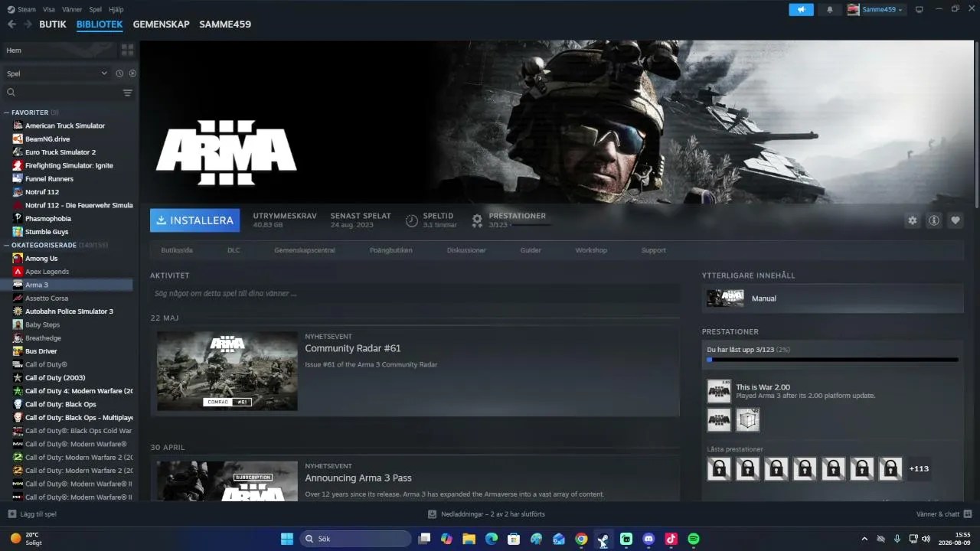Open Google Chrome from the taskbar
980x551 pixels.
pos(581,539)
